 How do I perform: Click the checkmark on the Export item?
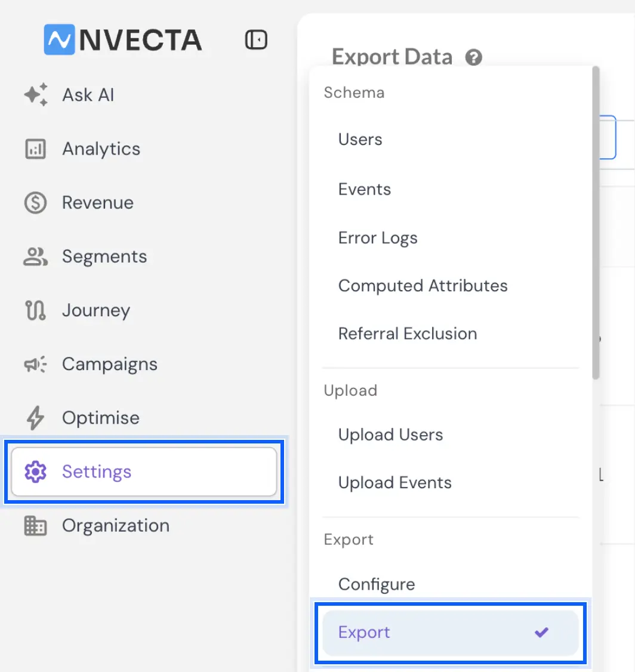click(x=541, y=632)
